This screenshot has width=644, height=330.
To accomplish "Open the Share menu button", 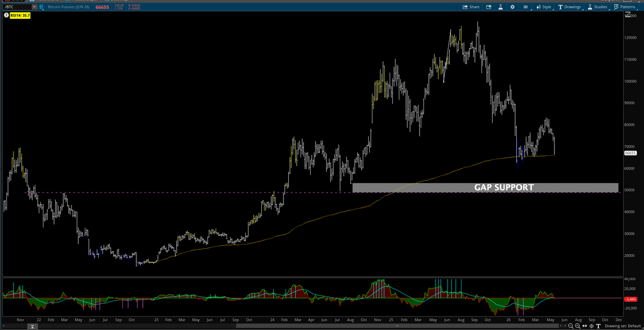I will 471,7.
